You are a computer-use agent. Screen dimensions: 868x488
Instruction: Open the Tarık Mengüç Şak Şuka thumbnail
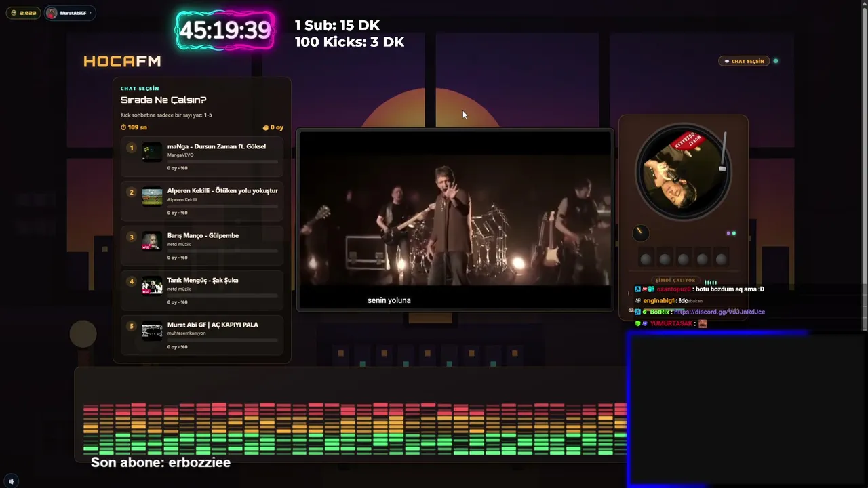tap(152, 286)
